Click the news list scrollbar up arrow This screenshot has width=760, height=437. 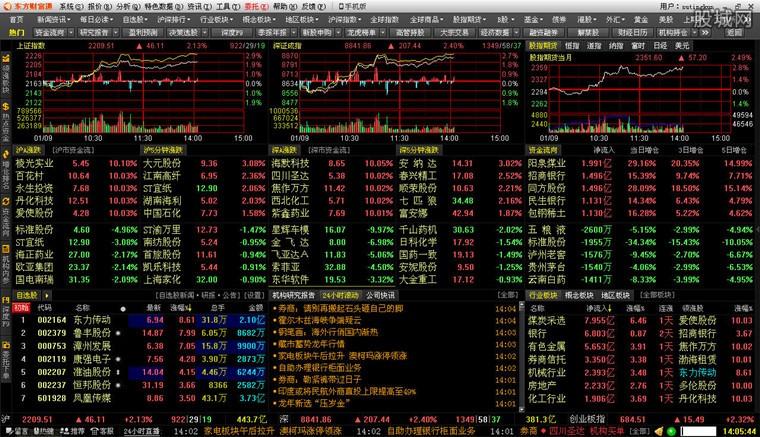tap(522, 305)
